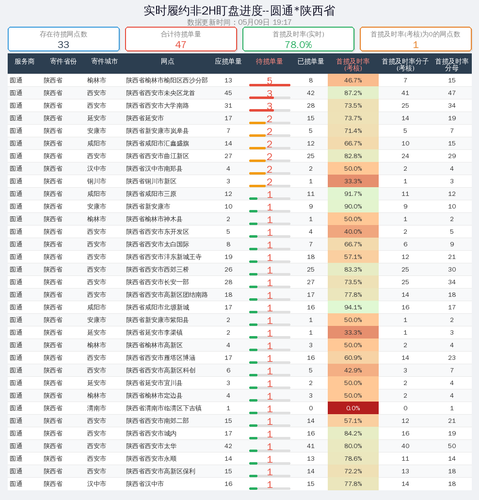479x500 pixels.
Task: Sort by the 应揽单量 column header
Action: (228, 62)
